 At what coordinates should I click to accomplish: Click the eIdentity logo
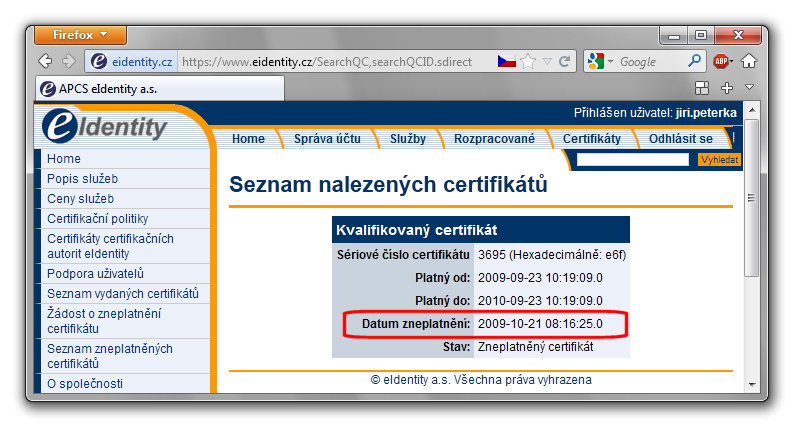coord(105,126)
